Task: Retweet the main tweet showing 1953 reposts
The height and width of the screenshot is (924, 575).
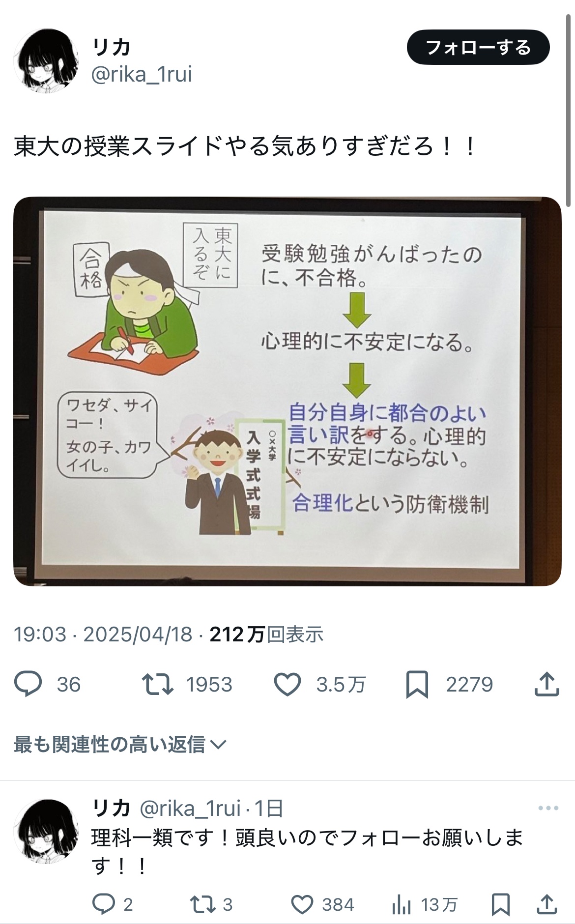Action: click(x=157, y=684)
